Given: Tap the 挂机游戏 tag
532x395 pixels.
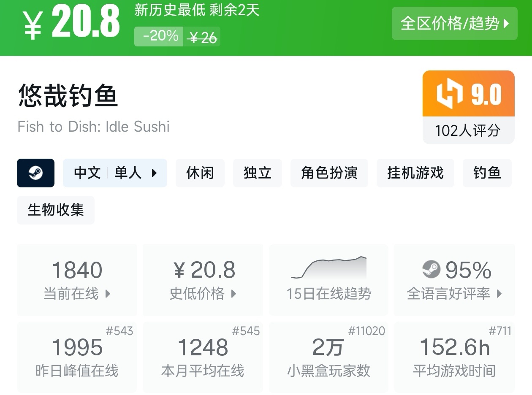Looking at the screenshot, I should (415, 173).
